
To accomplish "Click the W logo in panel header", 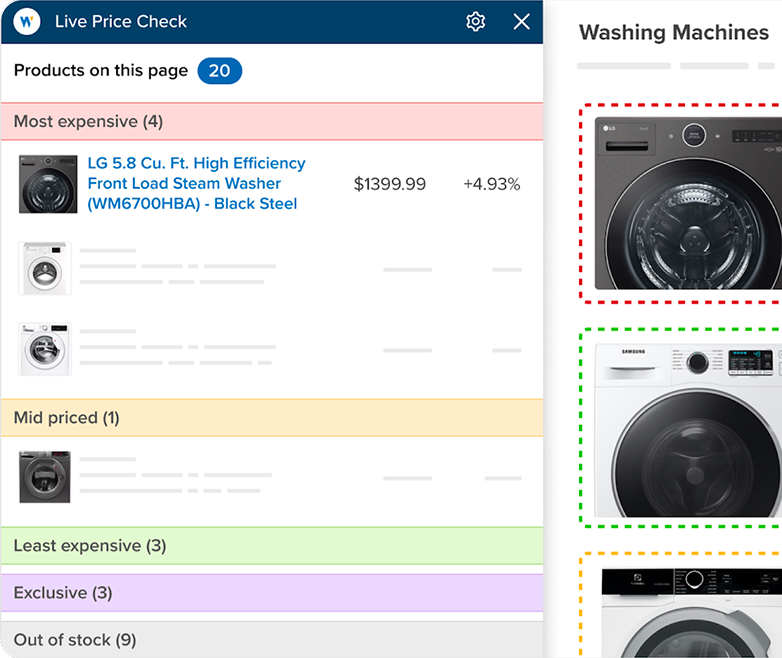I will [x=27, y=21].
